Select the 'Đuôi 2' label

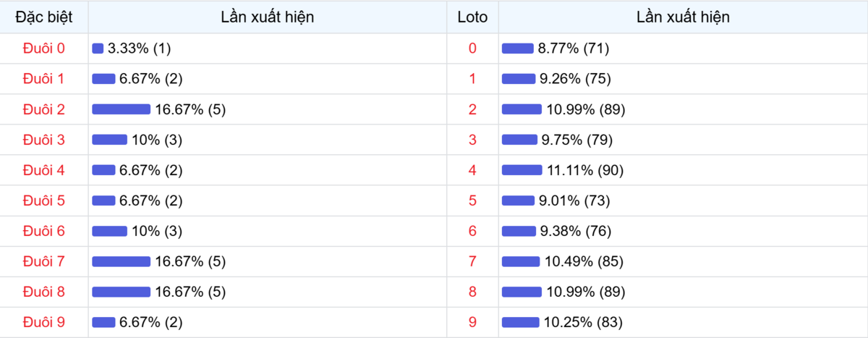(x=44, y=109)
